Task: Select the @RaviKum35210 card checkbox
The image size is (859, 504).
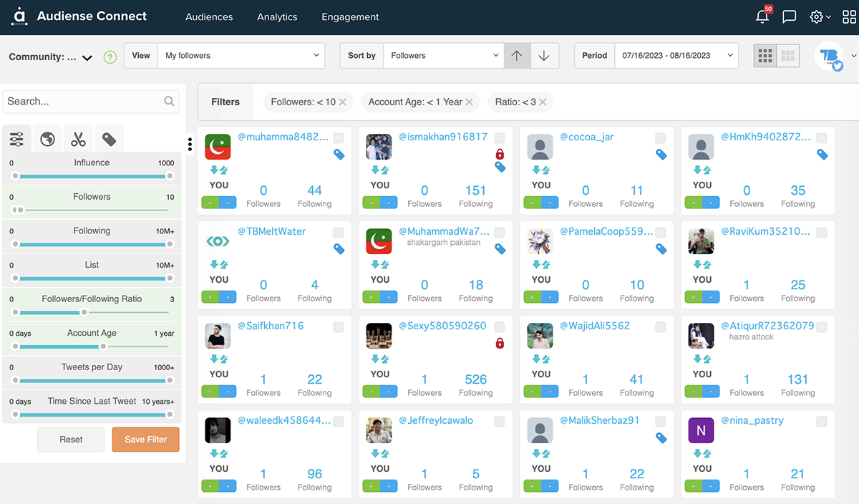Action: [822, 232]
